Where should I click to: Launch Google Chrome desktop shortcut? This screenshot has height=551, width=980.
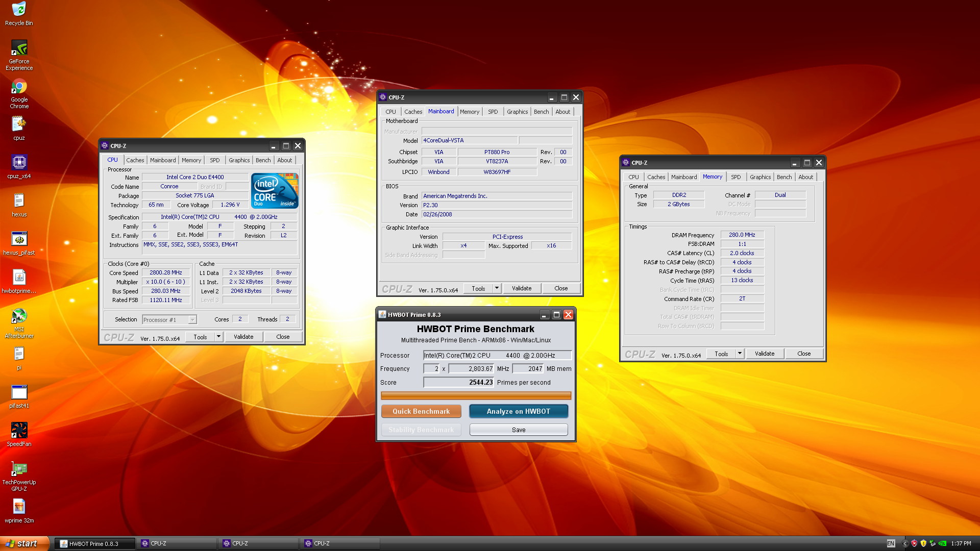(x=19, y=94)
